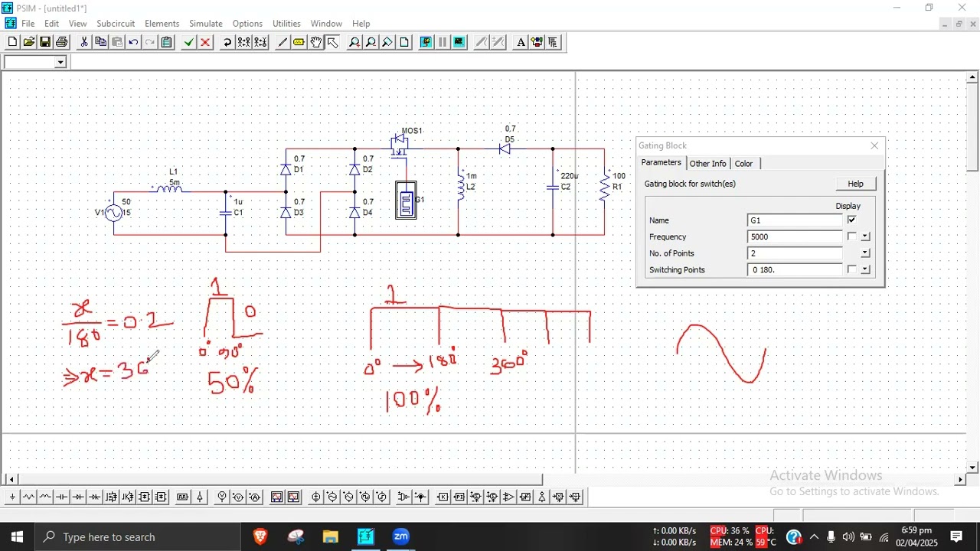
Task: Click the Help button in Gating Block
Action: (x=855, y=184)
